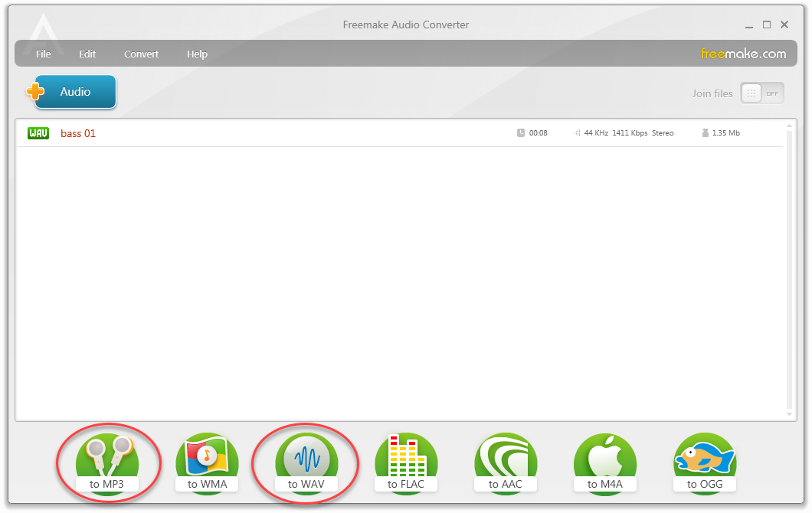Open the Edit menu
812x513 pixels.
tap(87, 54)
